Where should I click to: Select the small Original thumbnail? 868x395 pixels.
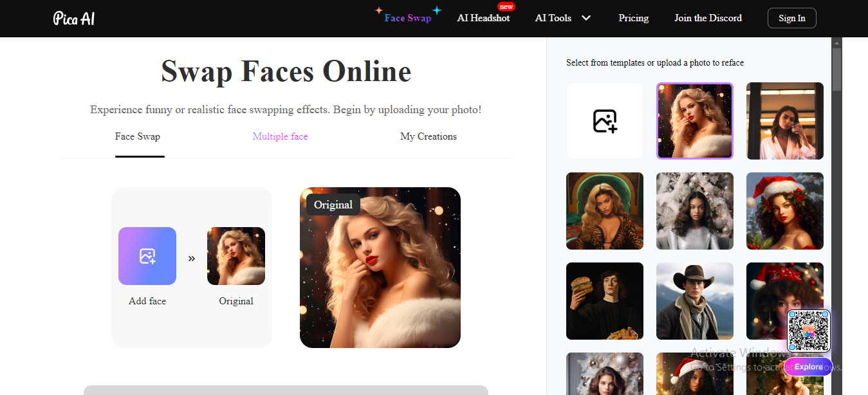(236, 256)
